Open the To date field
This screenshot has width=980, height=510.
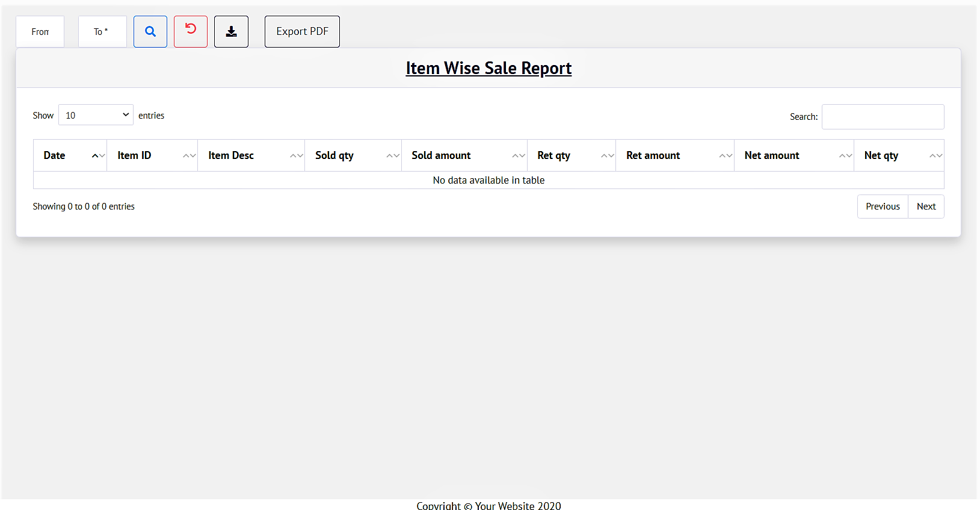(102, 32)
